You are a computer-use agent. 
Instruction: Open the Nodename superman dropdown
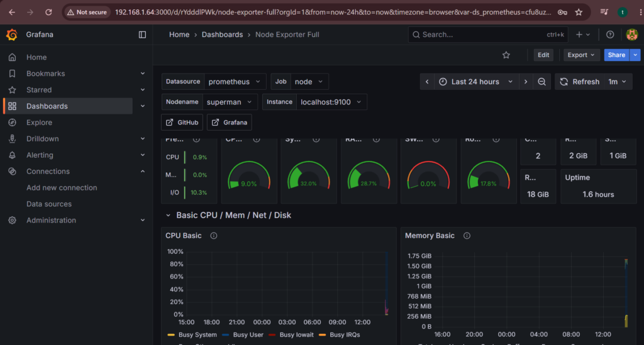coord(230,102)
